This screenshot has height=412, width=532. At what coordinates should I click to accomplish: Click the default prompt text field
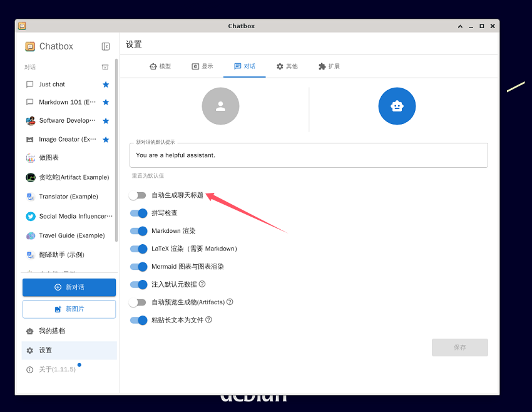pyautogui.click(x=309, y=155)
